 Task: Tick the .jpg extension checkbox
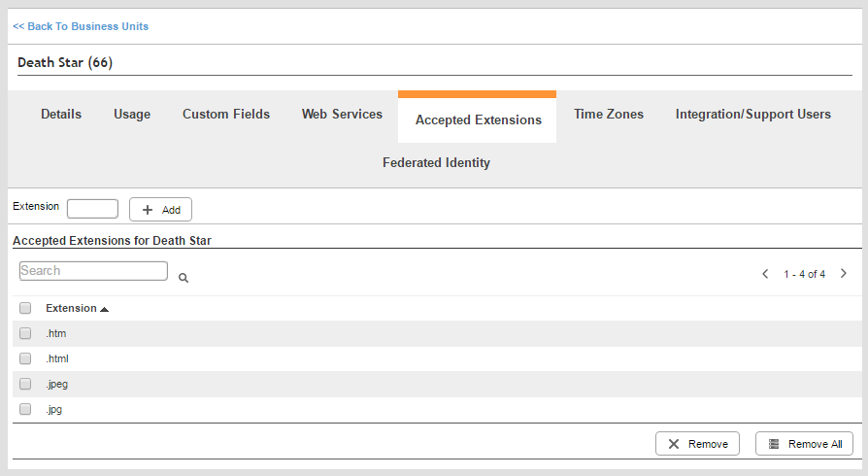25,409
